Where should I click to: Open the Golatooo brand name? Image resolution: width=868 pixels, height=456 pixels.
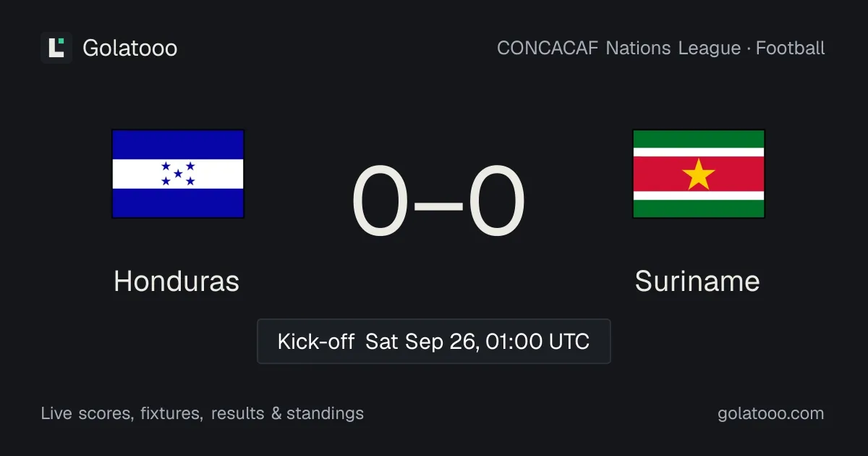click(130, 48)
